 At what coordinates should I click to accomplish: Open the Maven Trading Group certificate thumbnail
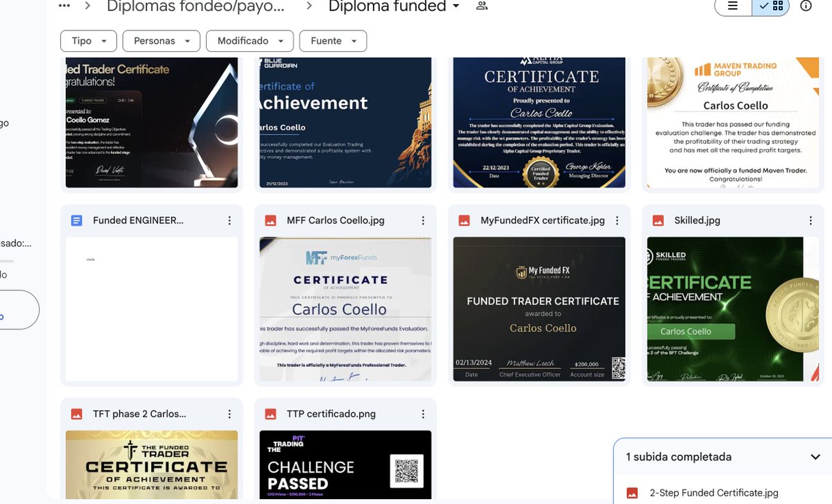click(x=733, y=123)
